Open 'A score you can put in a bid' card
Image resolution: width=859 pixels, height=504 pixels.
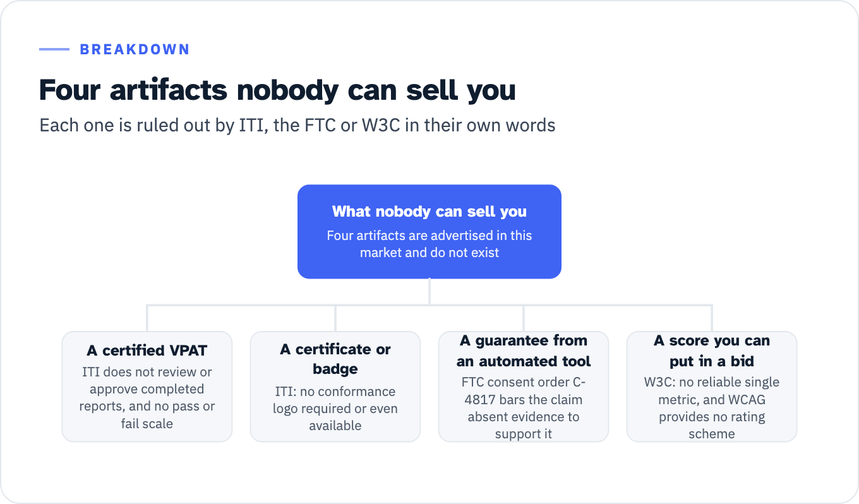tap(712, 387)
